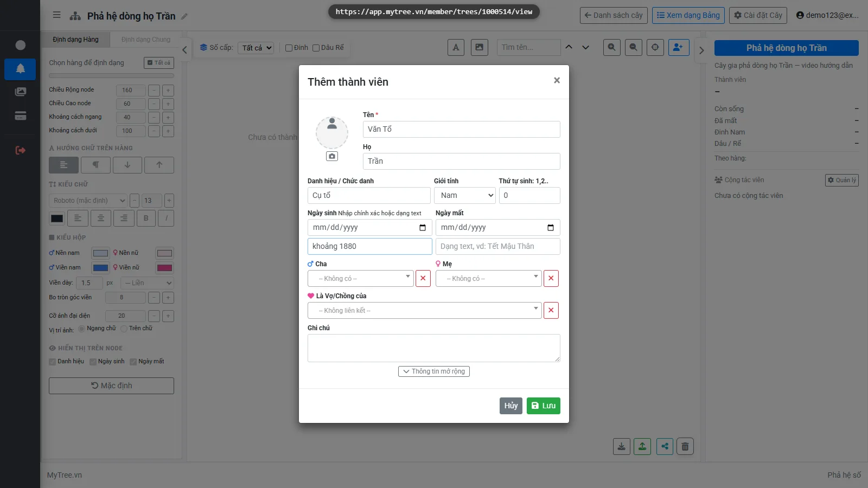Click the Lưu save button

[544, 406]
